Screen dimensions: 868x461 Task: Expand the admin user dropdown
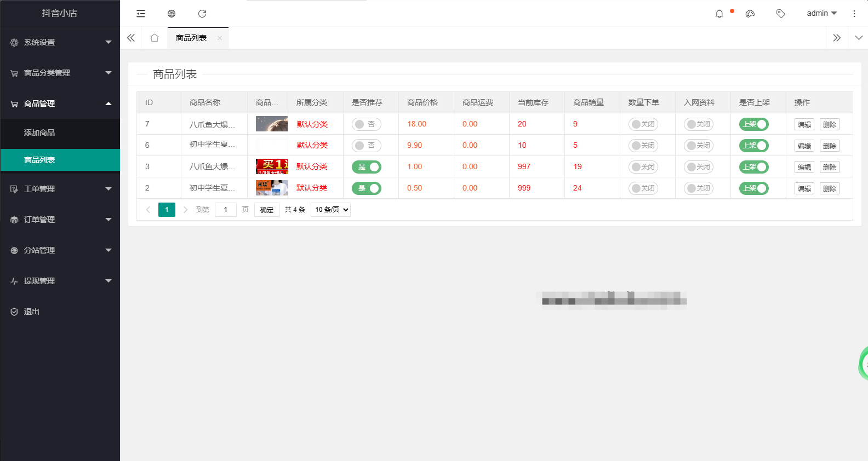tap(821, 14)
